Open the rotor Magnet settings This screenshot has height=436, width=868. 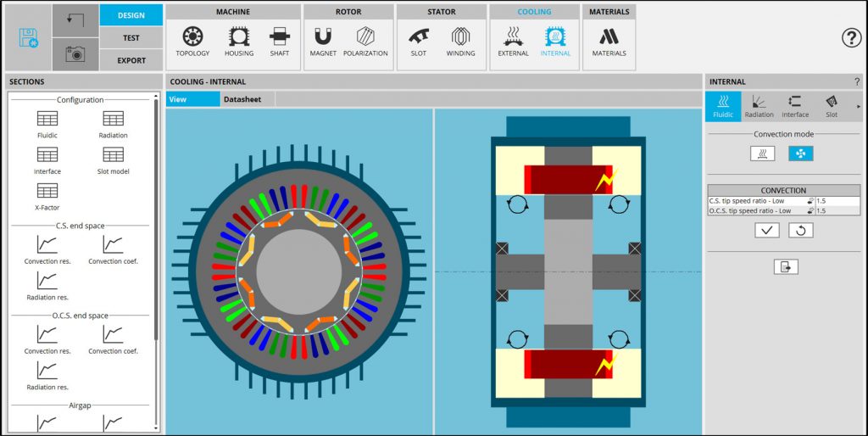click(x=323, y=41)
